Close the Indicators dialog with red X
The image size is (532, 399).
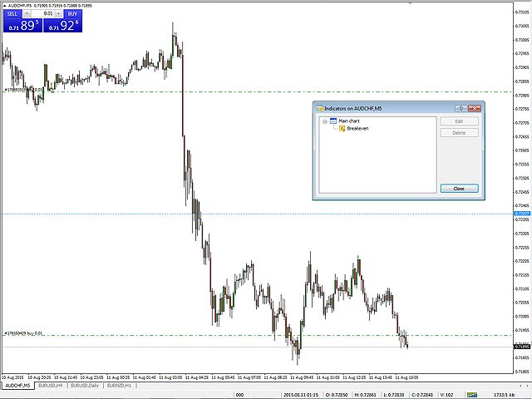pos(475,108)
